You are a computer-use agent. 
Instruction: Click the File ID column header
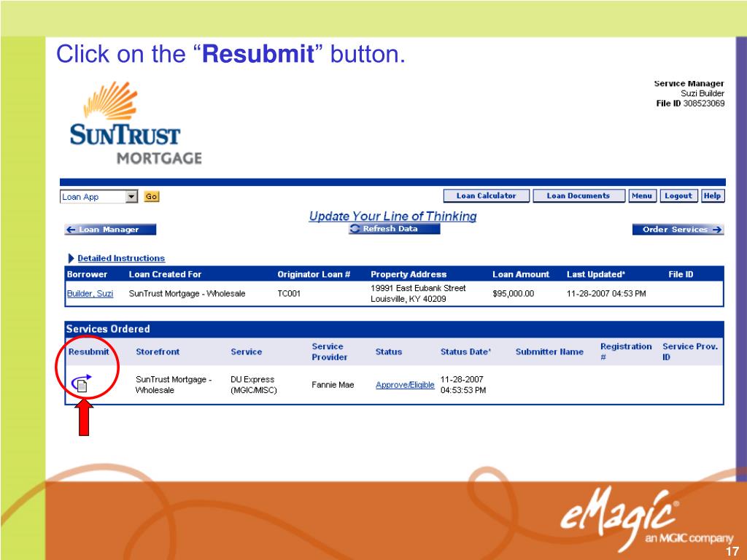point(681,274)
